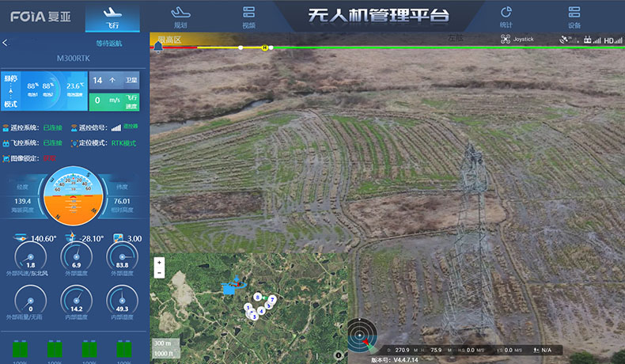Open the 统计 statistics section
This screenshot has height=364, width=625.
506,16
